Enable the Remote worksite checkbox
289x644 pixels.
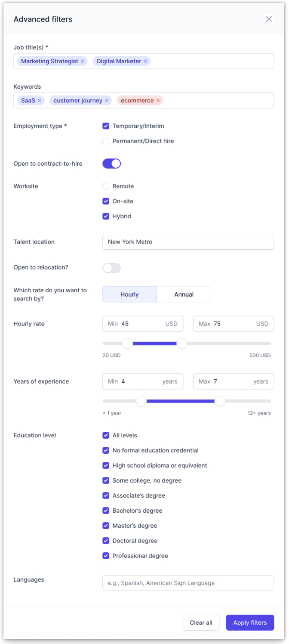coord(106,186)
